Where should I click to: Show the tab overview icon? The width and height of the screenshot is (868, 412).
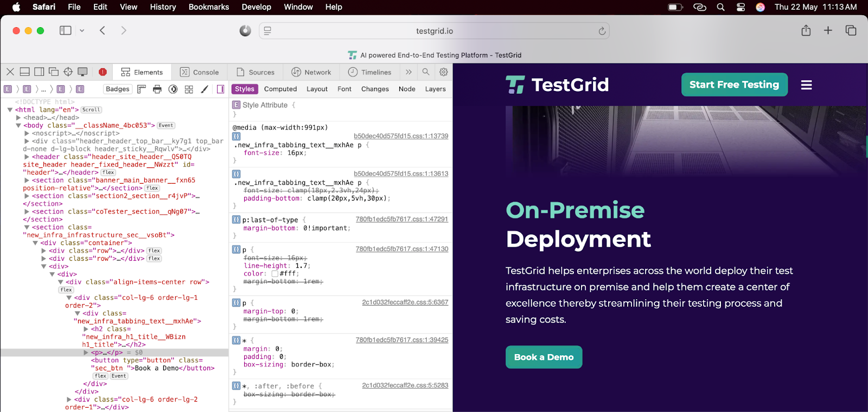coord(851,30)
